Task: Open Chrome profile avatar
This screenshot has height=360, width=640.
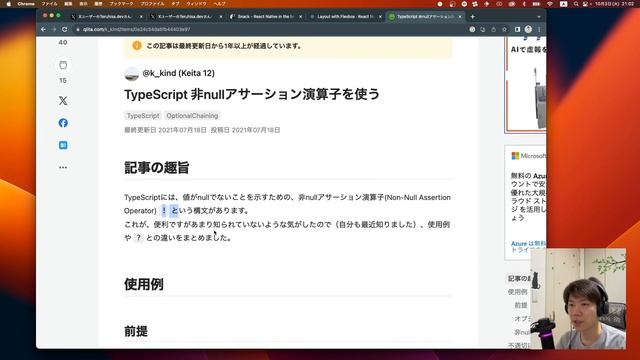Action: (x=528, y=29)
